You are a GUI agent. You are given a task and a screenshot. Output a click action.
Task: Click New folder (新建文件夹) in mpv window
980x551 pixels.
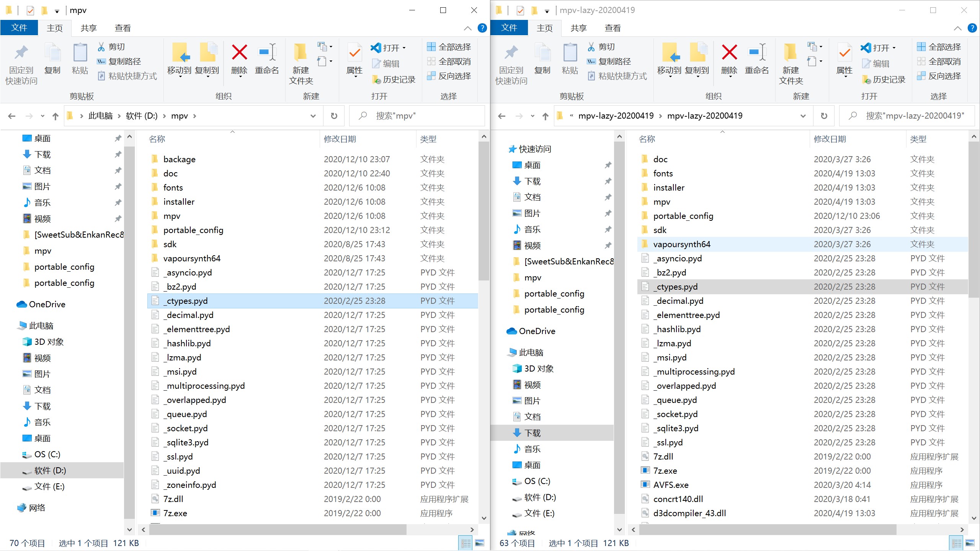[301, 64]
